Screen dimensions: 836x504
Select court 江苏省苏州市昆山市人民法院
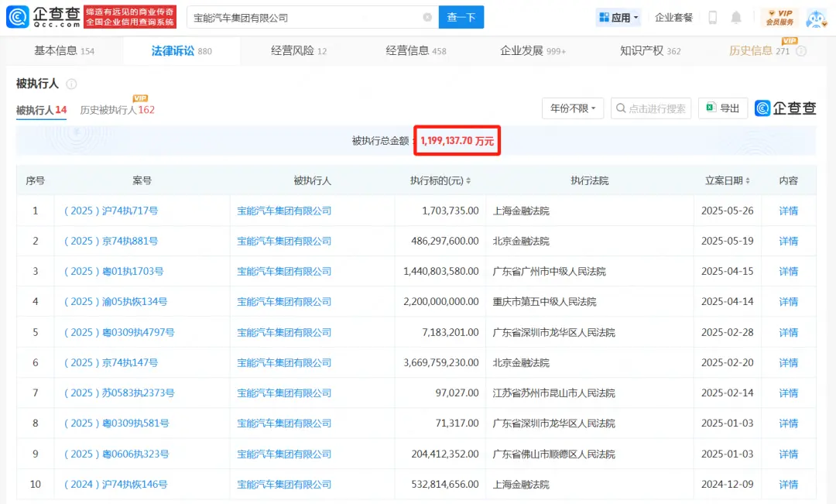click(554, 393)
